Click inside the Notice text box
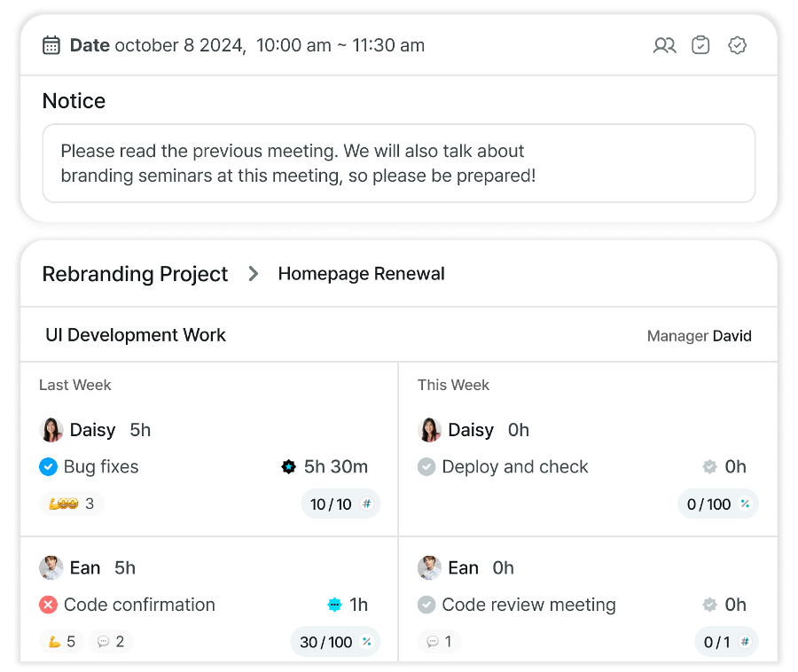The width and height of the screenshot is (798, 672). (399, 163)
